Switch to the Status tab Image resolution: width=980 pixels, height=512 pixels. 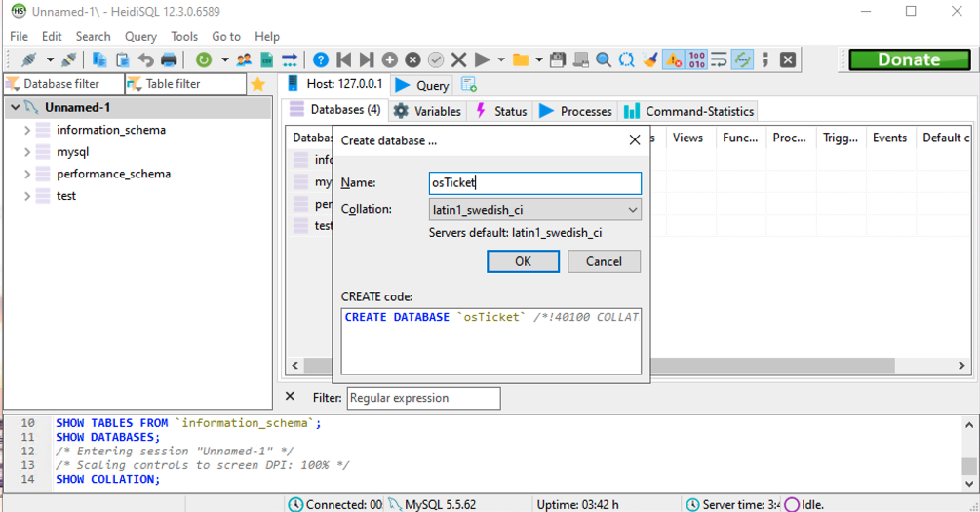point(500,111)
